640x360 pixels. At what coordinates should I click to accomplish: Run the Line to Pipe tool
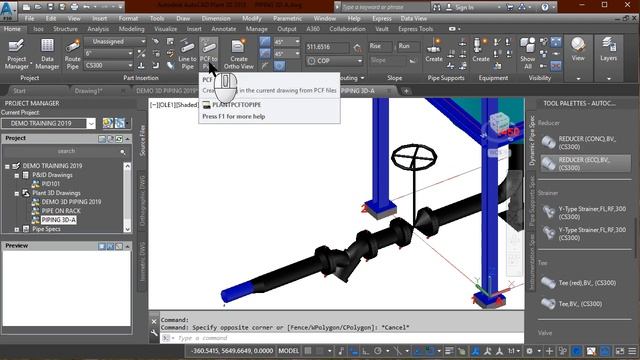point(187,54)
